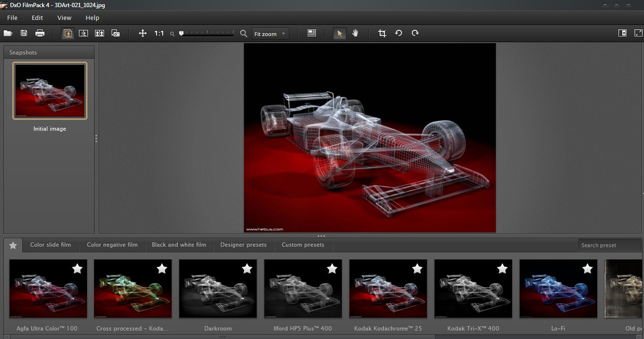
Task: Toggle the navigator panel icon
Action: (312, 33)
